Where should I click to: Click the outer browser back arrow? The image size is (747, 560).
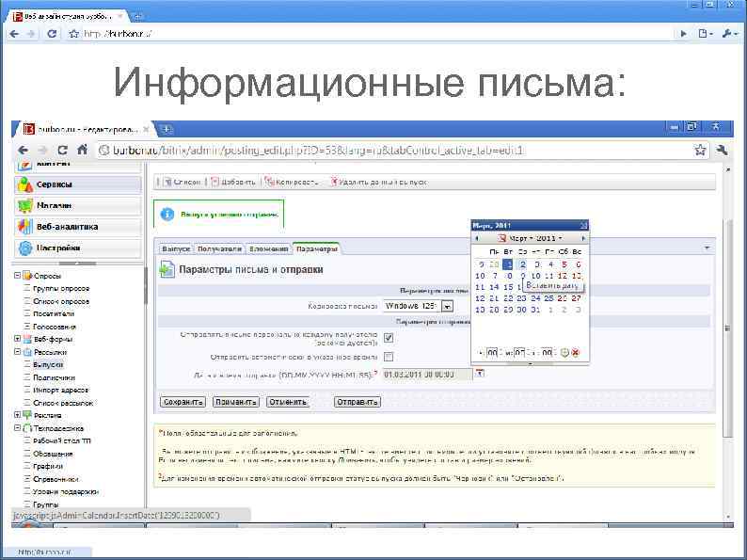(14, 34)
